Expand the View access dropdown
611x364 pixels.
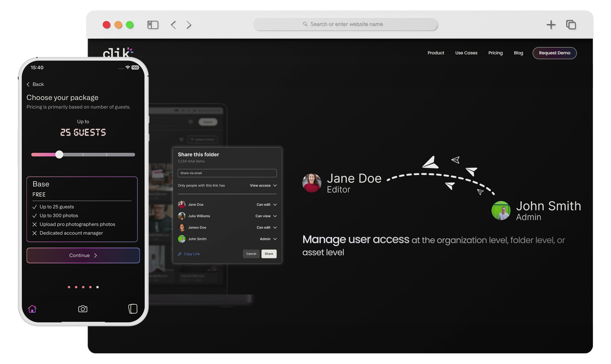(x=263, y=186)
